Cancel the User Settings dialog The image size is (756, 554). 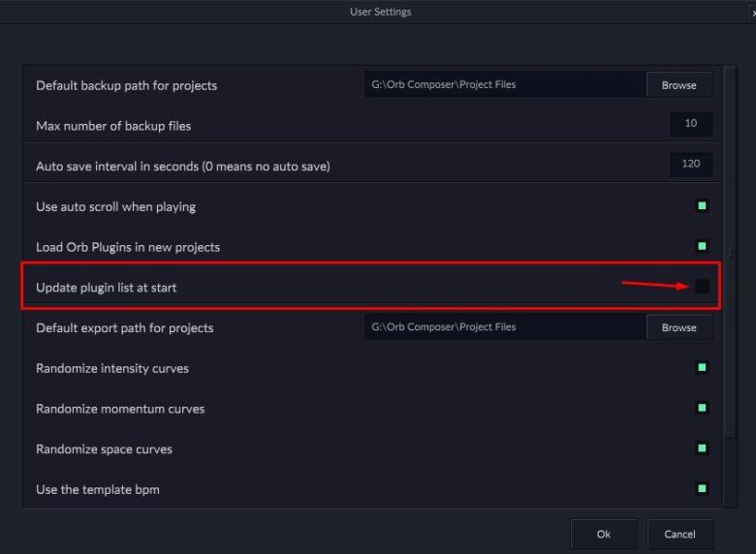[679, 534]
